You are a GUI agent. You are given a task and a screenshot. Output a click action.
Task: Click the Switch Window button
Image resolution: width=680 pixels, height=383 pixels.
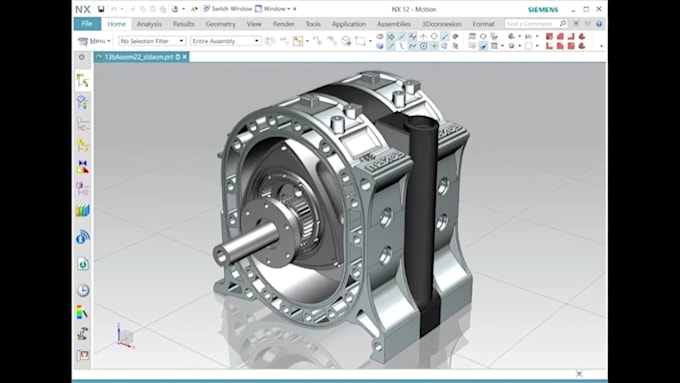click(227, 9)
